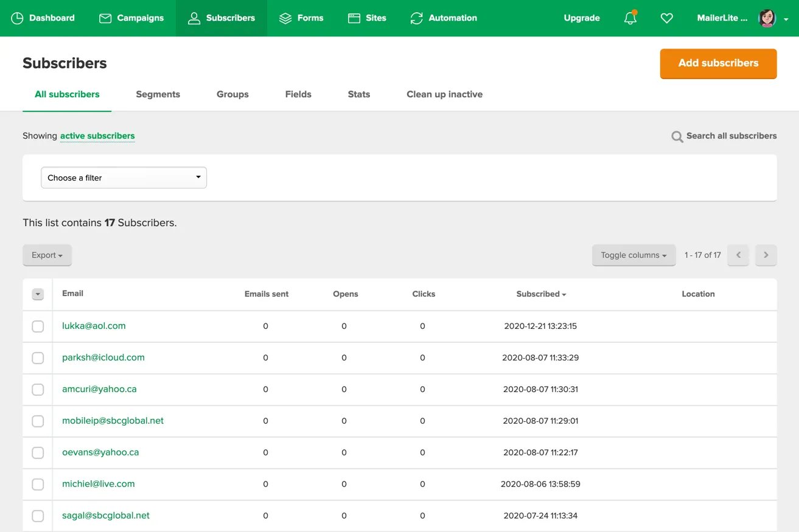
Task: Click date 2020-08-07 11:33:29
Action: (x=540, y=358)
